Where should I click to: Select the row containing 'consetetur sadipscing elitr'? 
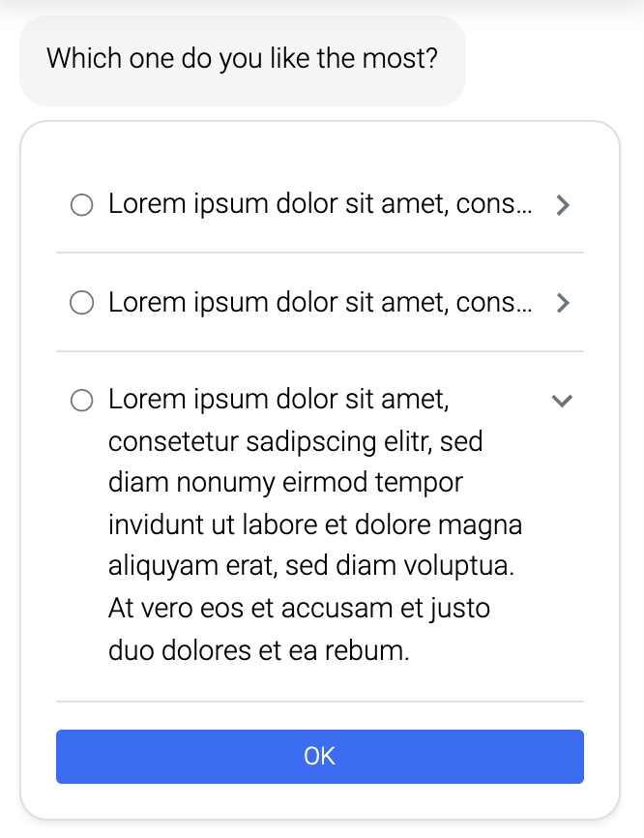296,441
